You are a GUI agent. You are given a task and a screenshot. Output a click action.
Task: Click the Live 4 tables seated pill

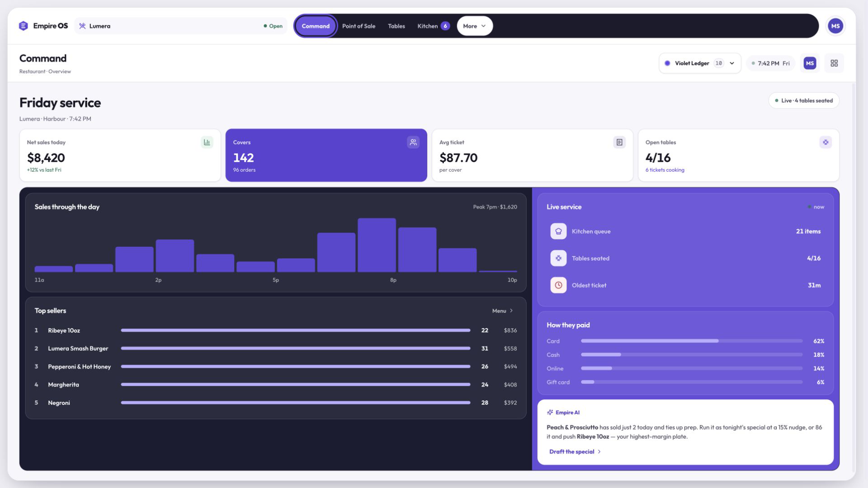pos(804,101)
